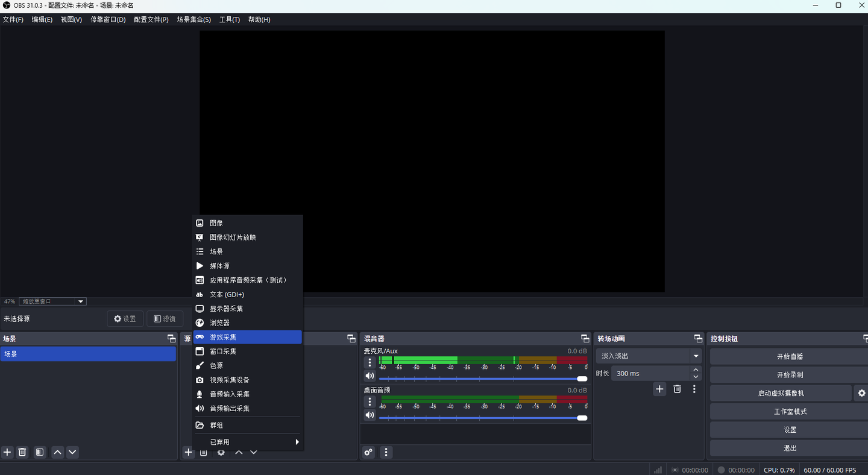The image size is (868, 475).
Task: Add a new scene with the plus icon
Action: point(7,452)
